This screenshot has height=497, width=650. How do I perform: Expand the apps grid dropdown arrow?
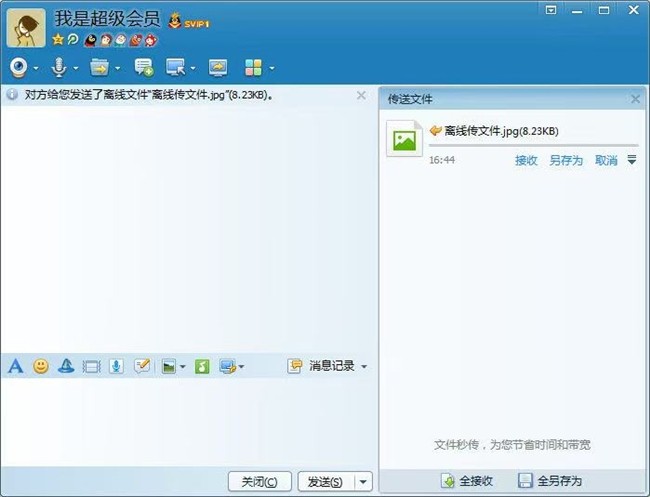point(271,69)
